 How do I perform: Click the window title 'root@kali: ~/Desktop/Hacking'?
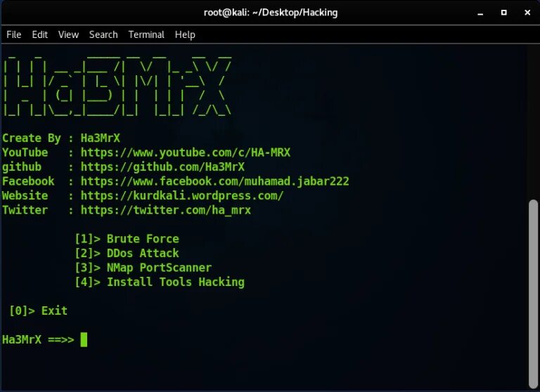pyautogui.click(x=271, y=13)
